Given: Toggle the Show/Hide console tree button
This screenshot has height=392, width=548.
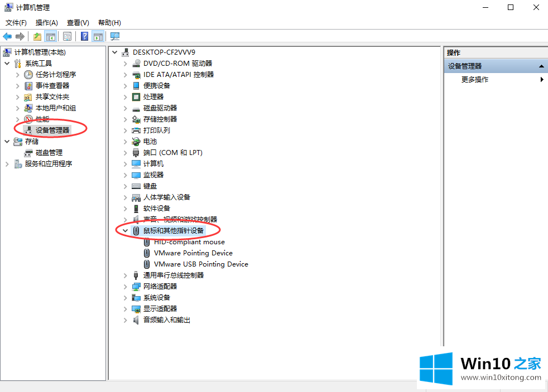Looking at the screenshot, I should click(51, 37).
